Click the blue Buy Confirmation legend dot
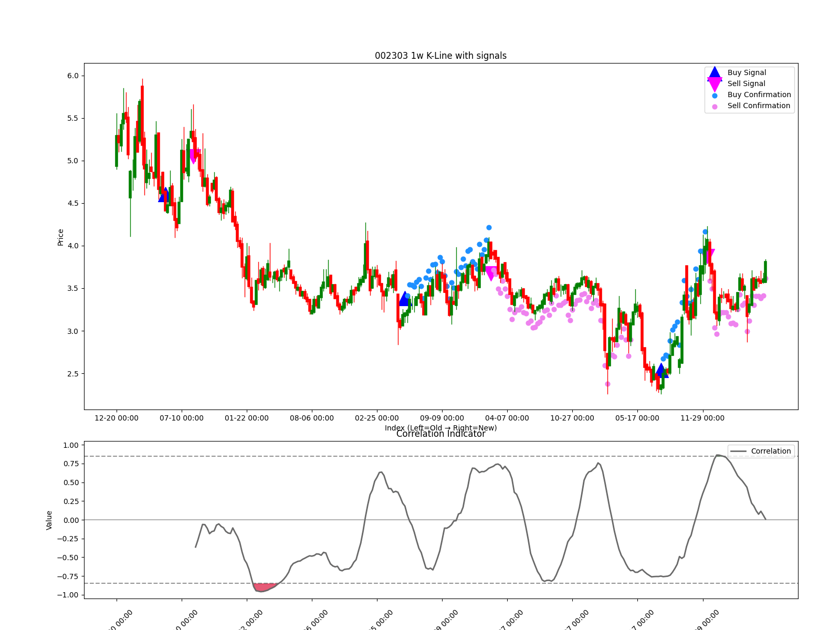The height and width of the screenshot is (630, 840). pos(715,96)
